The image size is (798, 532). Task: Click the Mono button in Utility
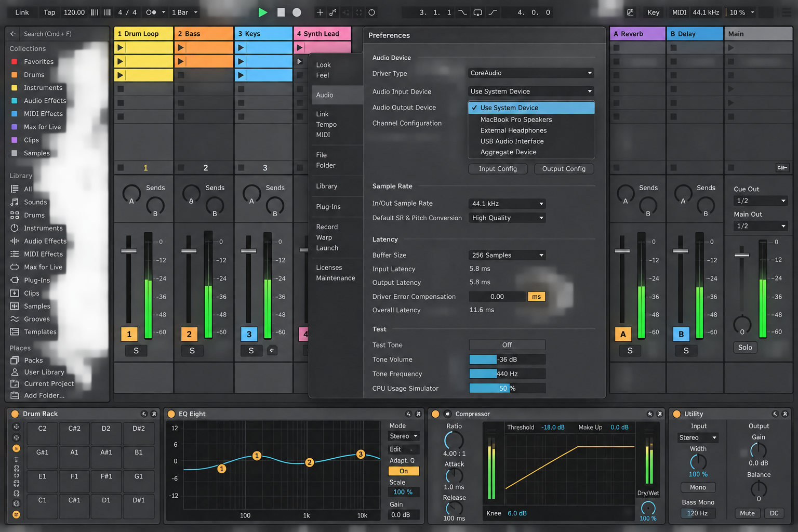click(698, 487)
